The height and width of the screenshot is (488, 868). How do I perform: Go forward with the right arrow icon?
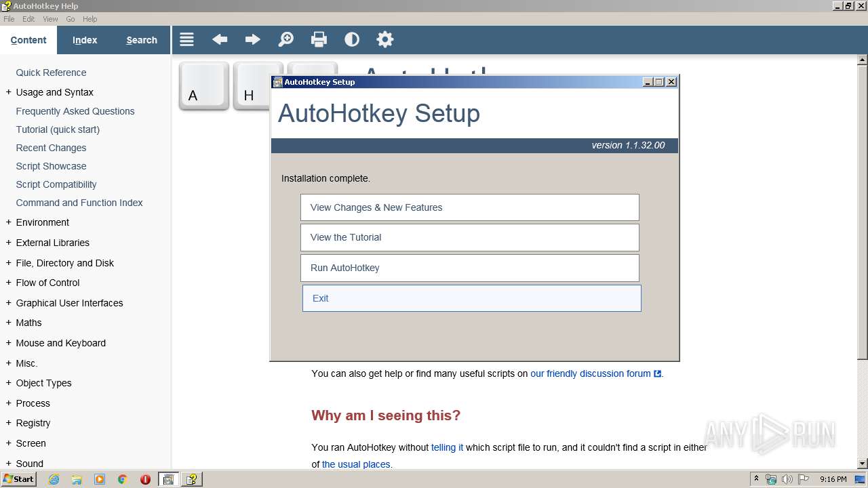(x=252, y=40)
